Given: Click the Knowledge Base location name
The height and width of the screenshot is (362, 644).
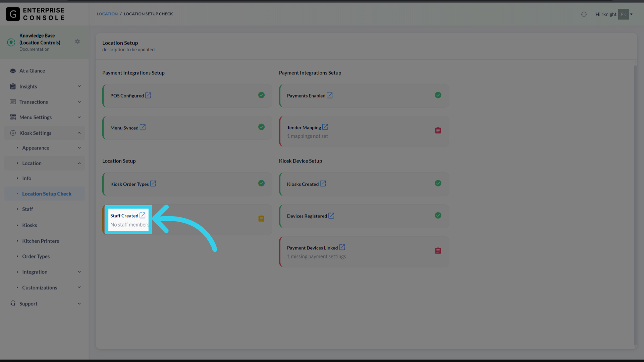Looking at the screenshot, I should click(x=40, y=39).
